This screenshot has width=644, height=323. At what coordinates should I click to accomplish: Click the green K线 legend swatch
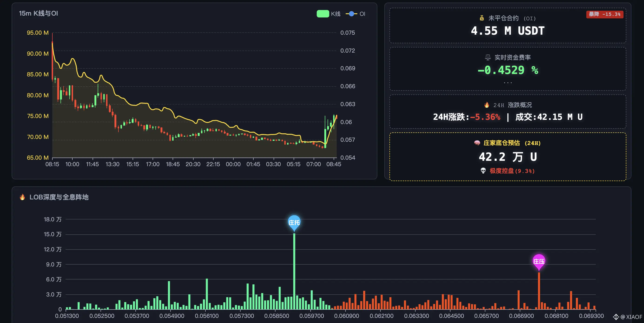coord(322,14)
